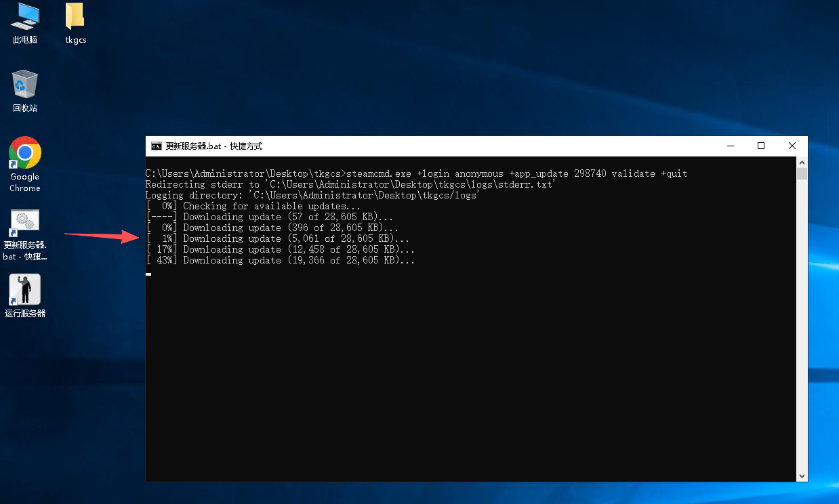Minimize the 更新服务器.bat console window
The height and width of the screenshot is (504, 839).
(730, 146)
